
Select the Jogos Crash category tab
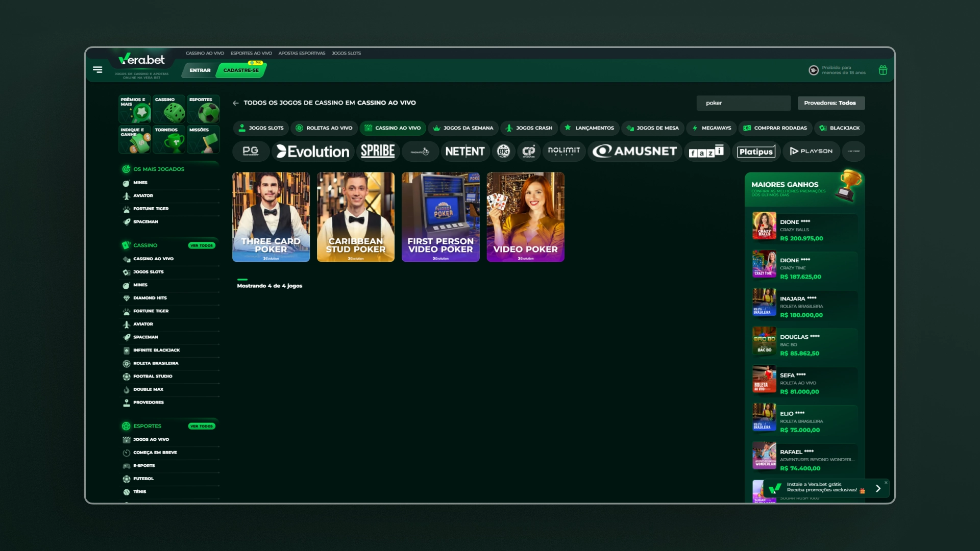pos(529,128)
